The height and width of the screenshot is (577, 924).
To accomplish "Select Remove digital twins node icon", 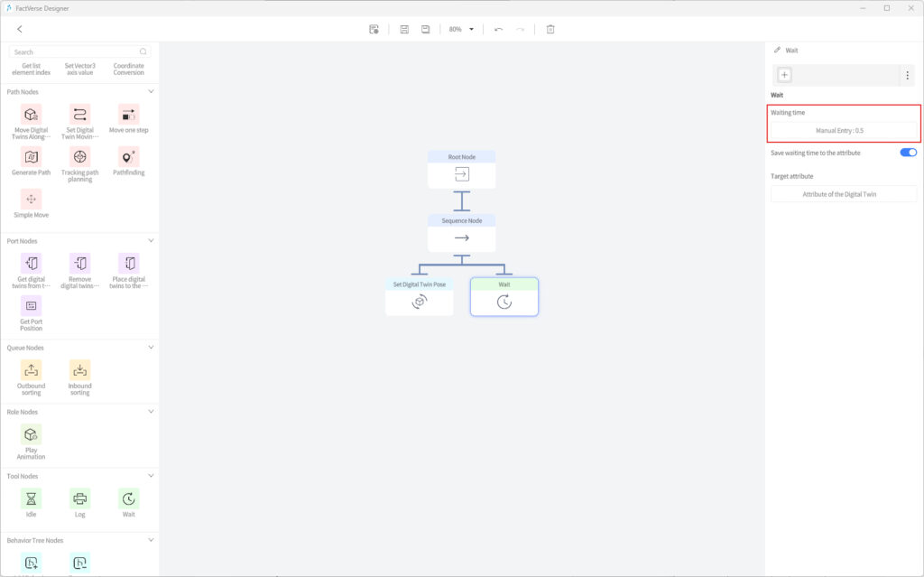I will 79,264.
